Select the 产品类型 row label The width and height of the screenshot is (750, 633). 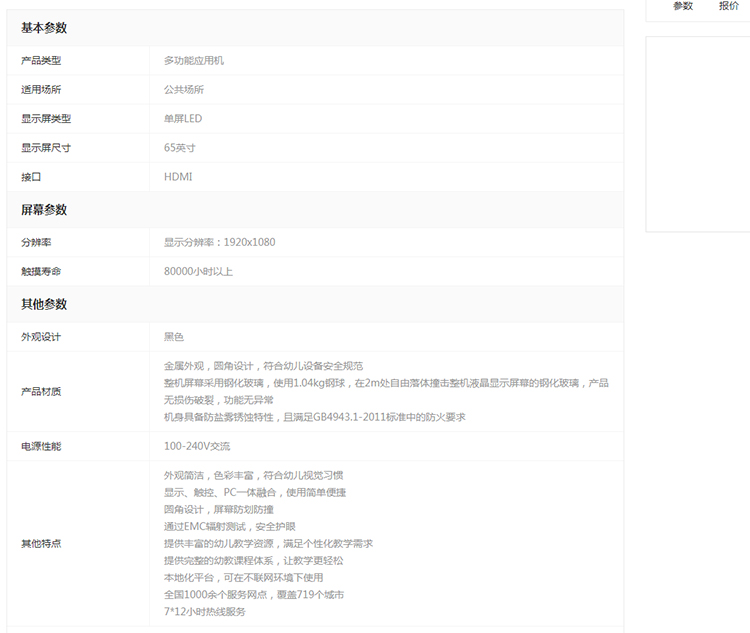click(41, 61)
